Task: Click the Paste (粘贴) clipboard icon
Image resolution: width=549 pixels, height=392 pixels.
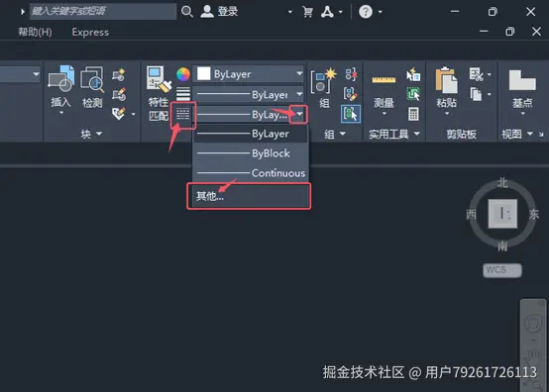Action: (x=446, y=80)
